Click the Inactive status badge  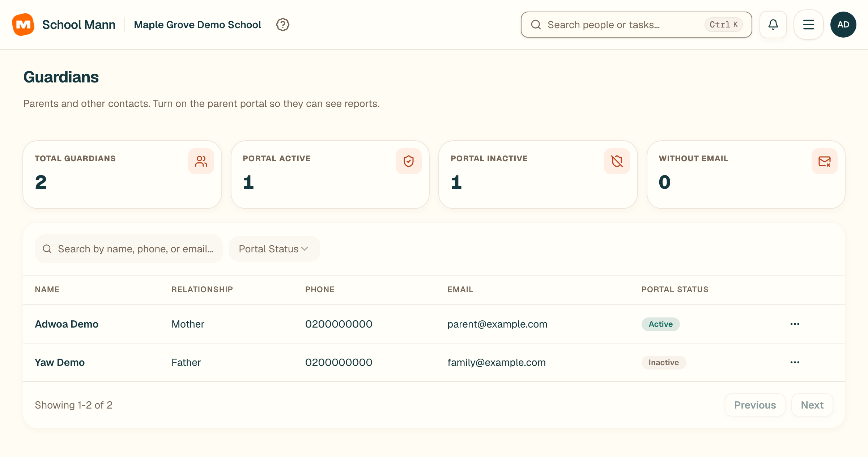[664, 362]
